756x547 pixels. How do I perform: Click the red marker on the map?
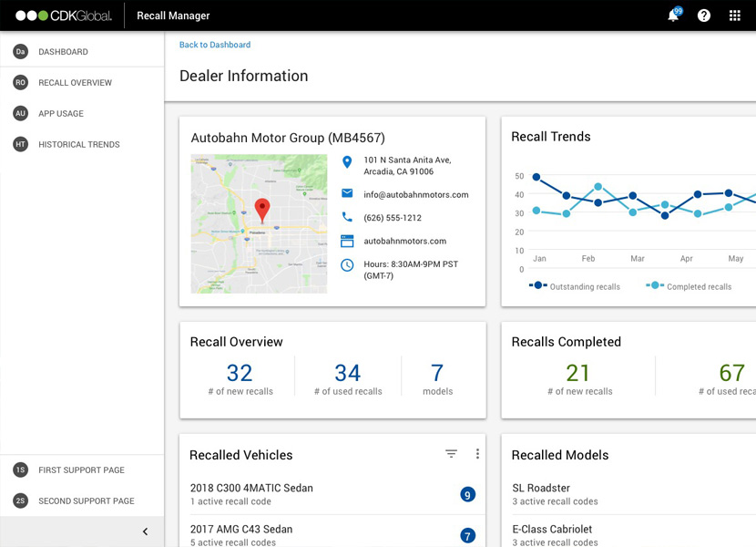(x=262, y=211)
